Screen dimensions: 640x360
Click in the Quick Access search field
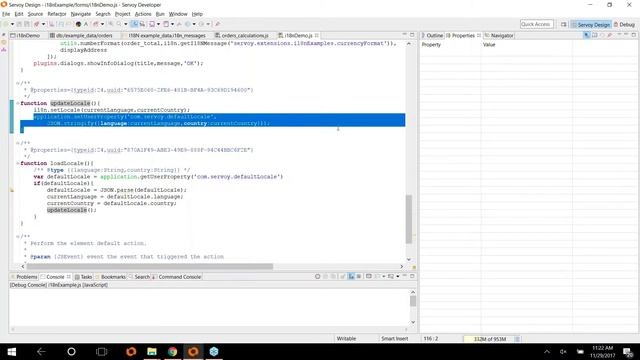coord(536,24)
